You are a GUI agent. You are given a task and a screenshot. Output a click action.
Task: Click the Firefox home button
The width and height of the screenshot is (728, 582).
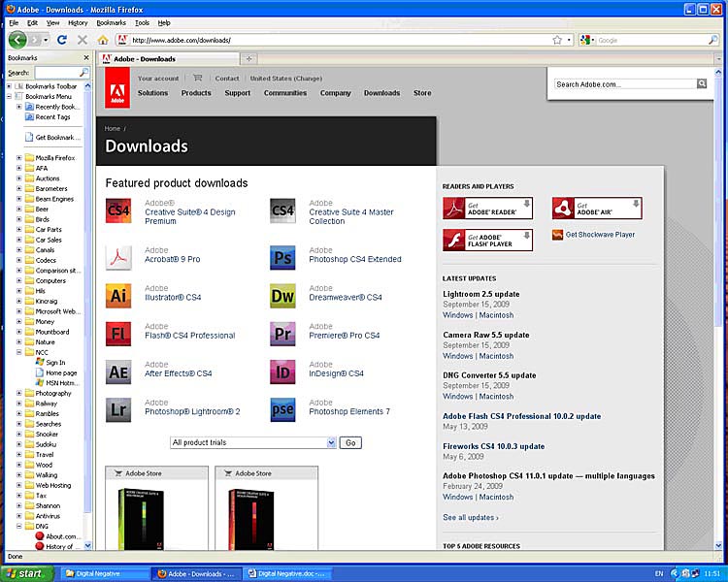tap(103, 40)
